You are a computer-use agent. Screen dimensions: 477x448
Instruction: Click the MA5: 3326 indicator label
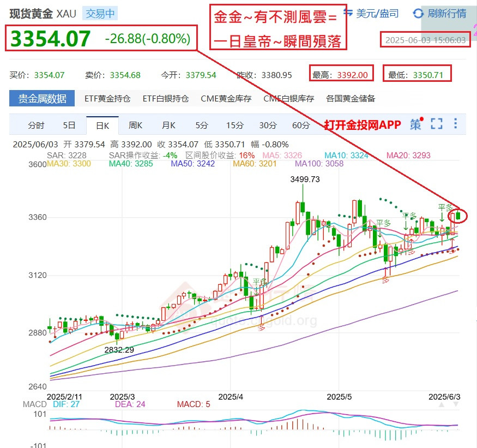(282, 156)
